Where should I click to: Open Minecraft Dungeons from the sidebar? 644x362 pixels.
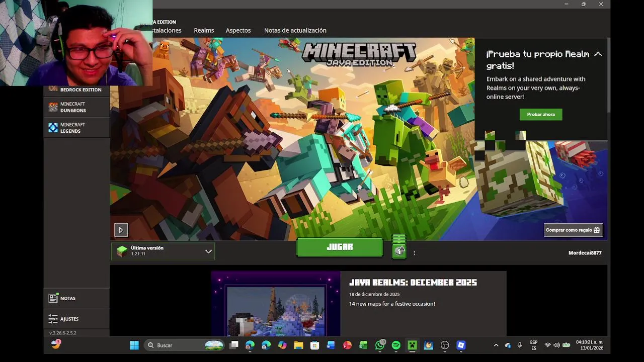pos(76,107)
